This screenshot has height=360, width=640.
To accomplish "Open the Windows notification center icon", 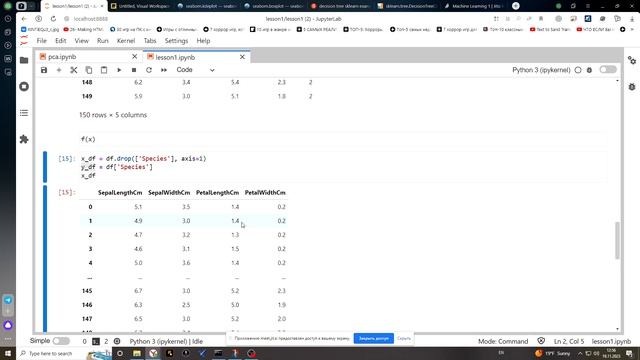I will tap(629, 353).
